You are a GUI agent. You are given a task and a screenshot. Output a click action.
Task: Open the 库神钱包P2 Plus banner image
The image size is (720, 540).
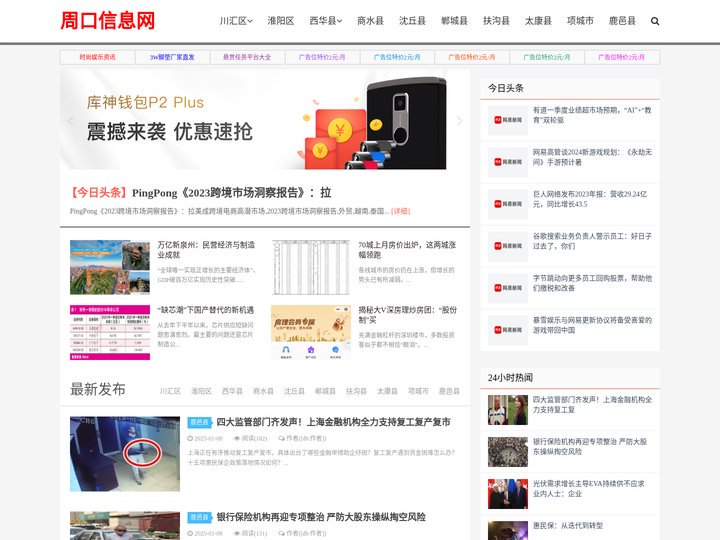click(265, 120)
